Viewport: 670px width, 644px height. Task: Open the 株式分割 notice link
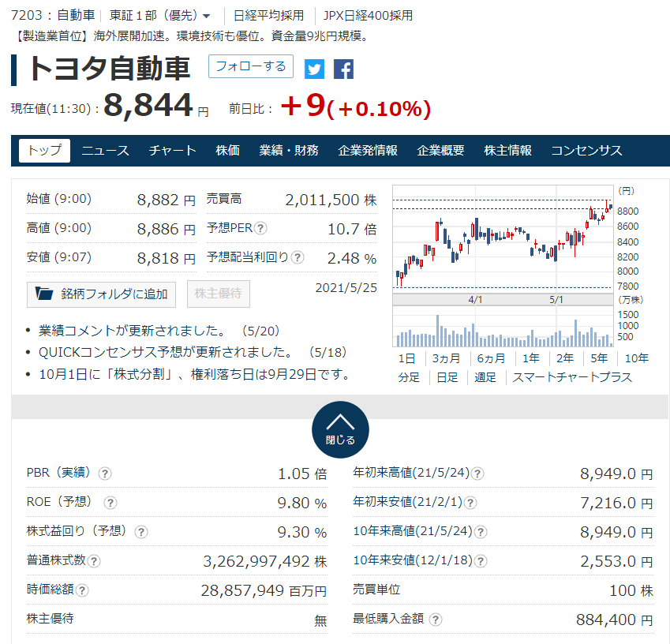194,374
